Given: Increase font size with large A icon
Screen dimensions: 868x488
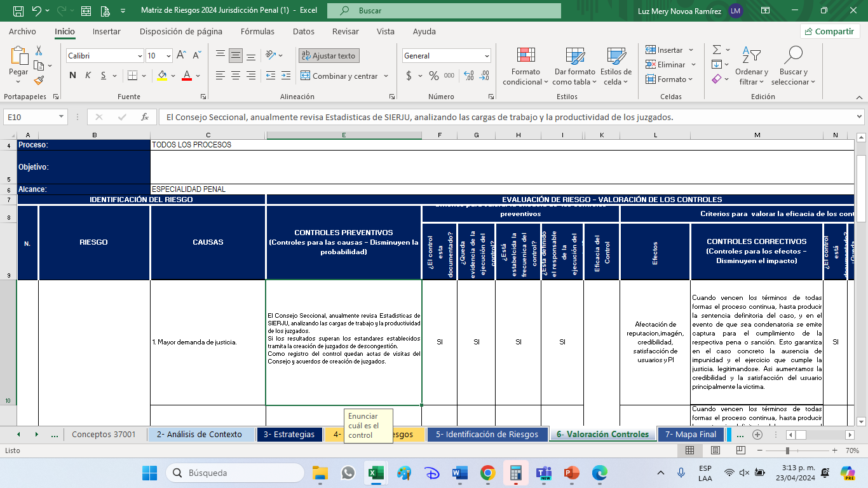Looking at the screenshot, I should pos(182,55).
